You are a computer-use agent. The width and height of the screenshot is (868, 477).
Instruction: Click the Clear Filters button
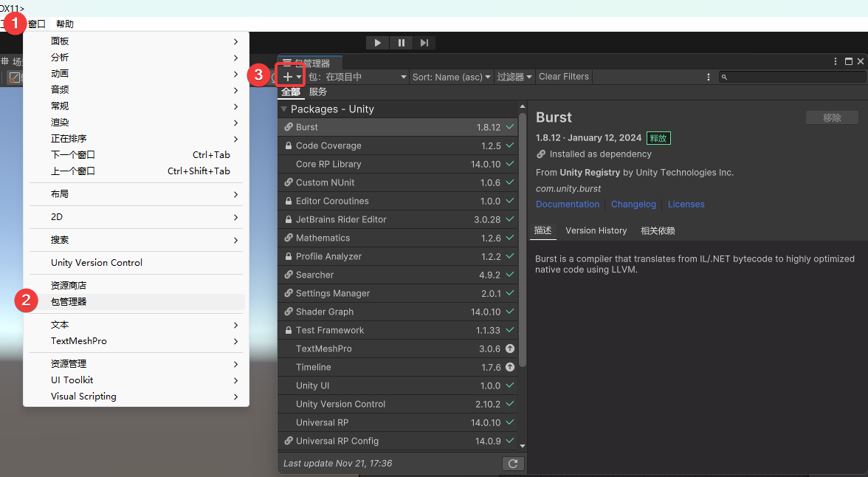(563, 77)
